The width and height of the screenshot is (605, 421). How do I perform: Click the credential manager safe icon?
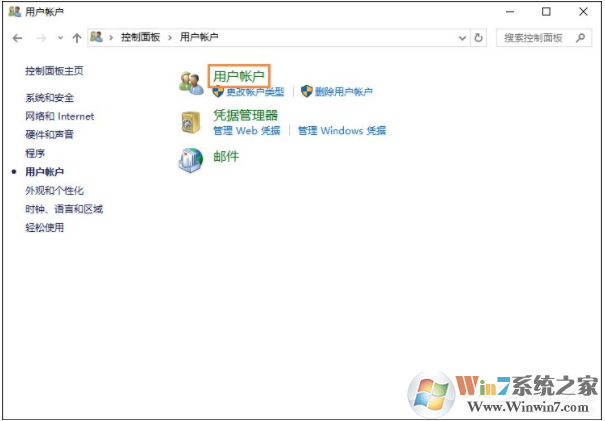[x=191, y=122]
